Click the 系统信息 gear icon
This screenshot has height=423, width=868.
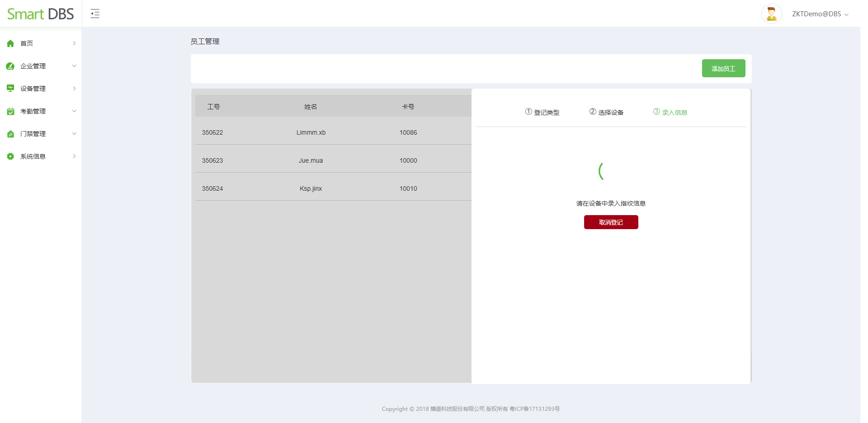tap(10, 156)
